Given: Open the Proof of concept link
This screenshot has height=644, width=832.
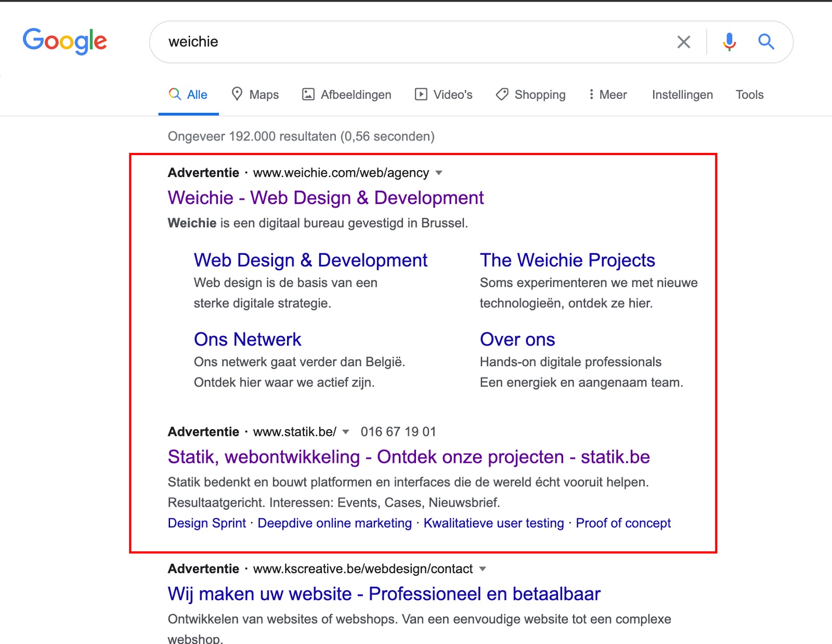Looking at the screenshot, I should (x=623, y=523).
